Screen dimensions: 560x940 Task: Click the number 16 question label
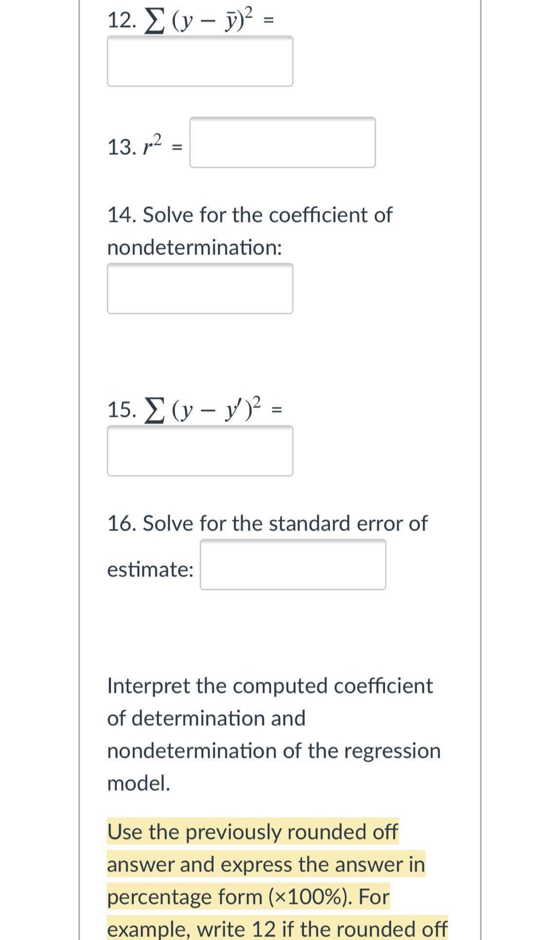tap(120, 523)
